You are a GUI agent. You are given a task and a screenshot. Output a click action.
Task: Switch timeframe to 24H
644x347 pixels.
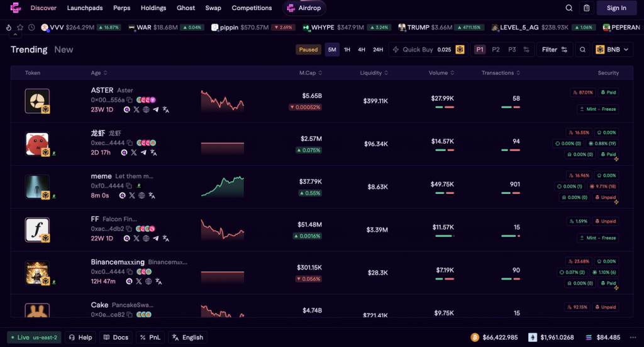click(x=378, y=50)
